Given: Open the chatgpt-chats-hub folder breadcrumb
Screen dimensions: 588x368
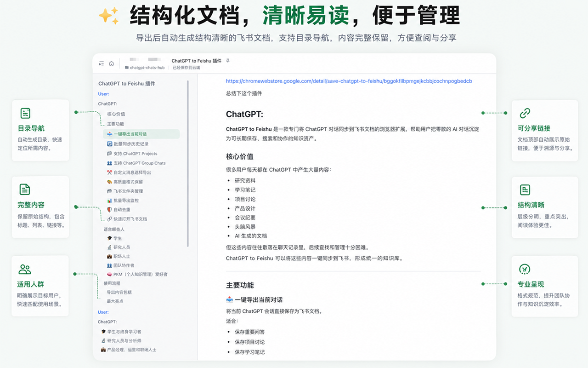Looking at the screenshot, I should pos(145,68).
